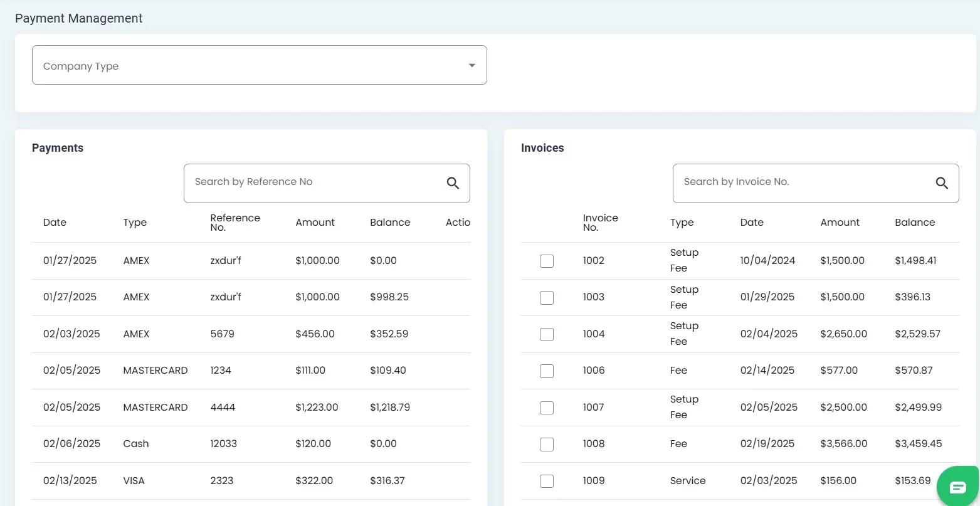
Task: Click the Invoices search magnifier icon
Action: pos(942,183)
